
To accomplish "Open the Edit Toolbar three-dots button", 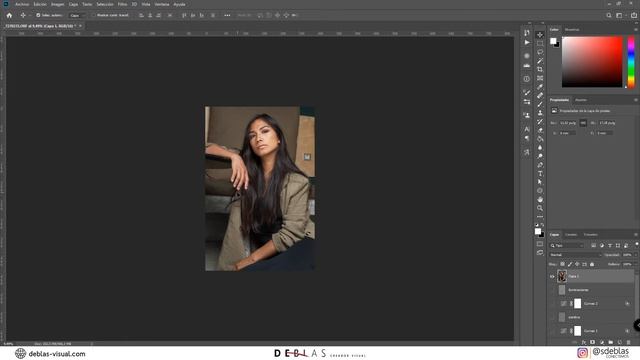I will coord(540,217).
